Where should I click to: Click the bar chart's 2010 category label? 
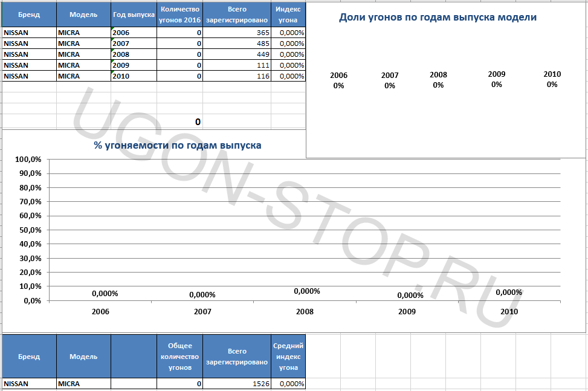pyautogui.click(x=509, y=311)
